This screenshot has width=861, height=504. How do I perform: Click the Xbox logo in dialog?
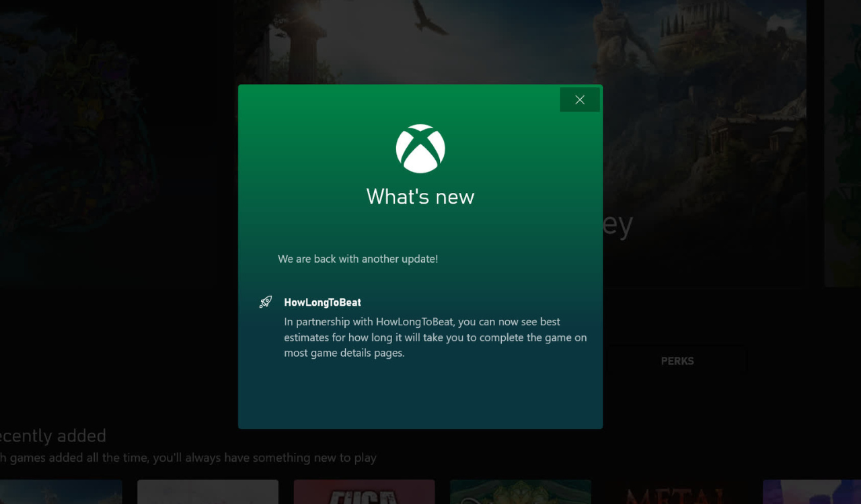pyautogui.click(x=420, y=149)
